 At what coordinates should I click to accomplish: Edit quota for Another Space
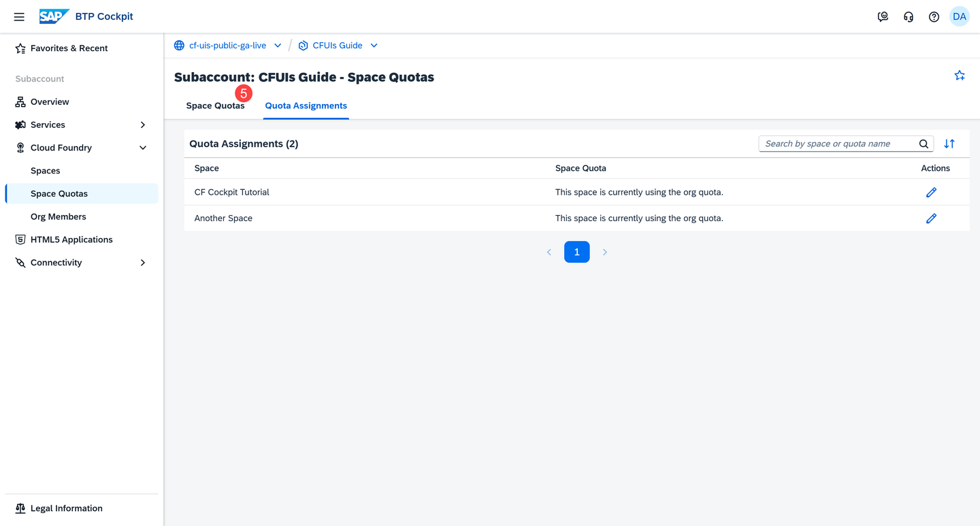click(931, 218)
